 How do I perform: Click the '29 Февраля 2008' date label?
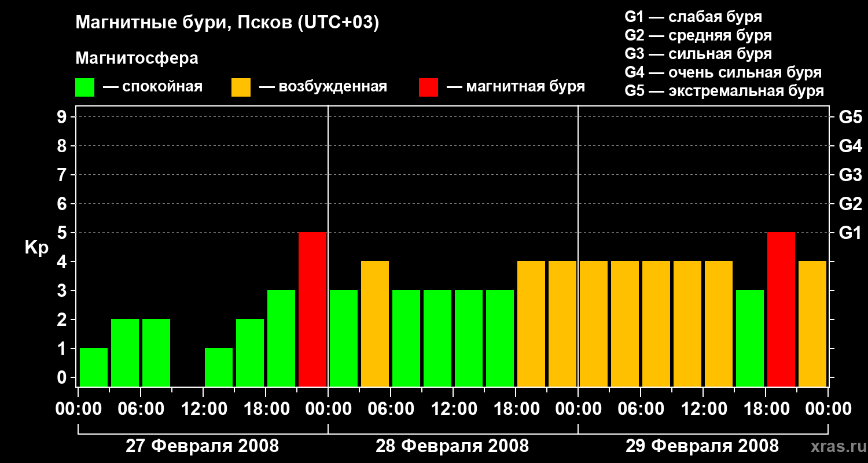click(x=703, y=446)
